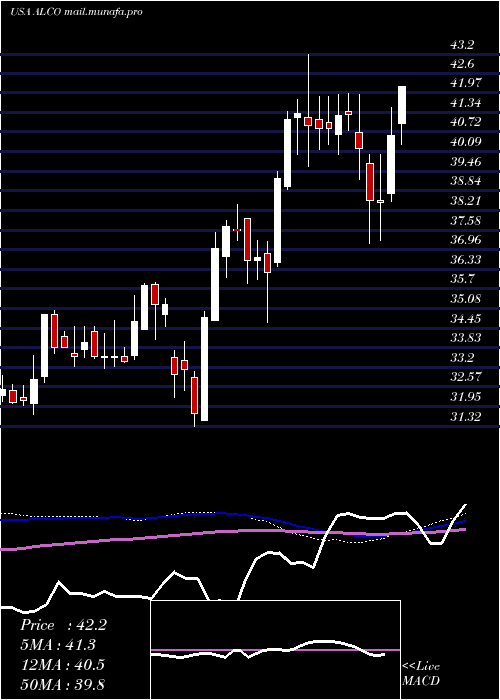Image resolution: width=500 pixels, height=700 pixels.
Task: Select the 32.57 price axis label
Action: click(x=466, y=377)
